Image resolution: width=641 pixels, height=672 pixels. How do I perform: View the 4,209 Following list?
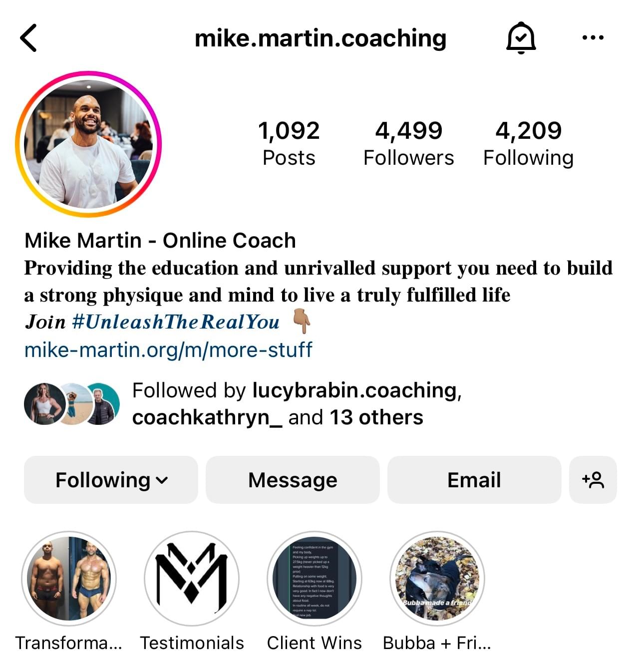coord(528,143)
